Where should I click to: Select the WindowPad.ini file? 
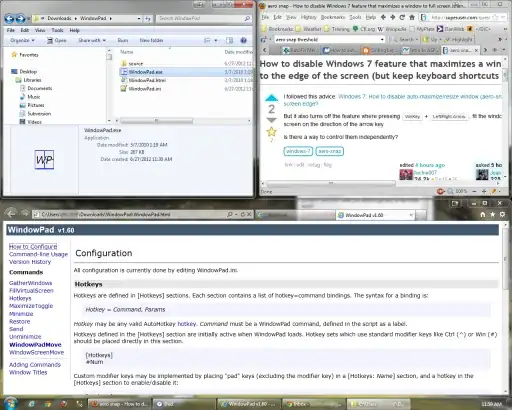[x=145, y=89]
